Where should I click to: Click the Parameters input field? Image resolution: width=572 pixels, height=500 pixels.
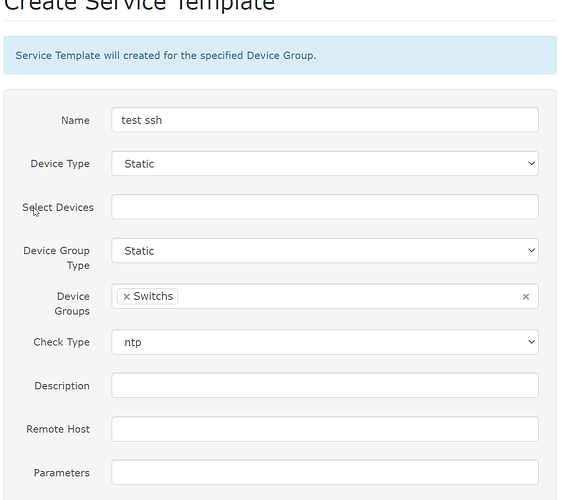[325, 473]
